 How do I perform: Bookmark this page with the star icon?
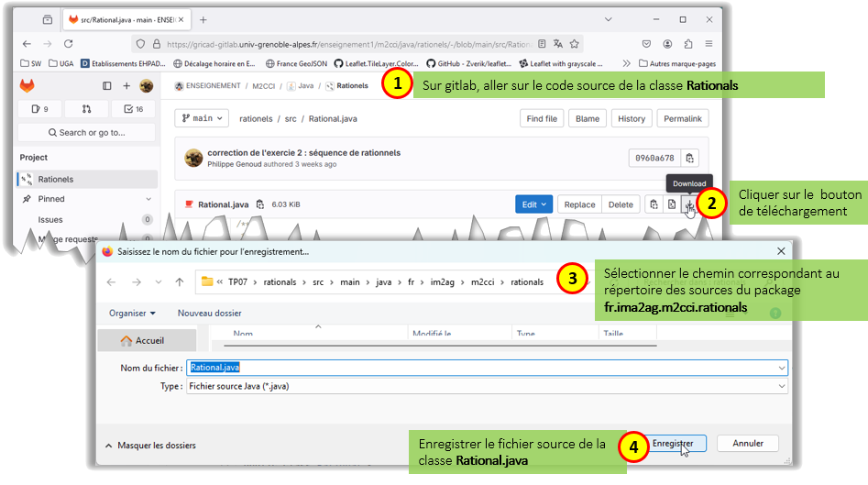(x=575, y=44)
